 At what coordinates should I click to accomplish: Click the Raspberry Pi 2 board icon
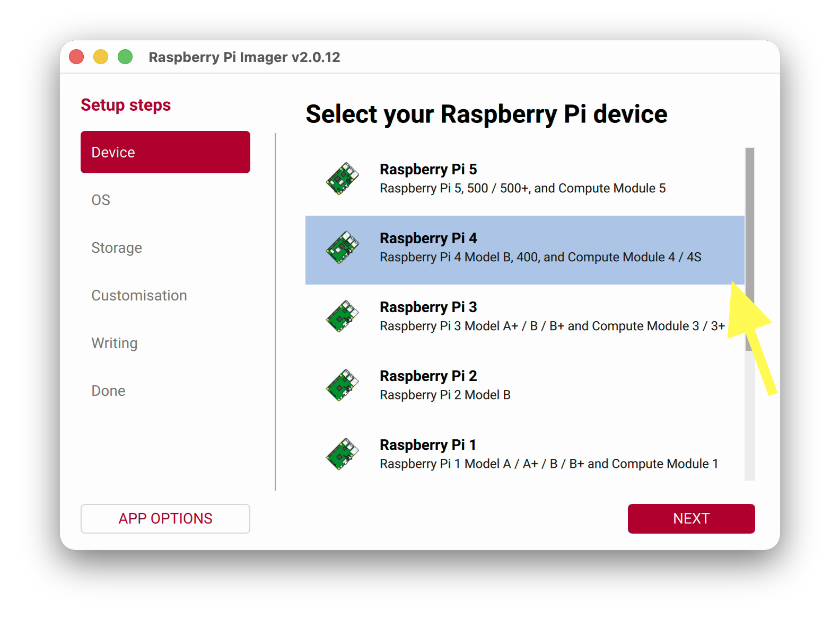pos(342,385)
